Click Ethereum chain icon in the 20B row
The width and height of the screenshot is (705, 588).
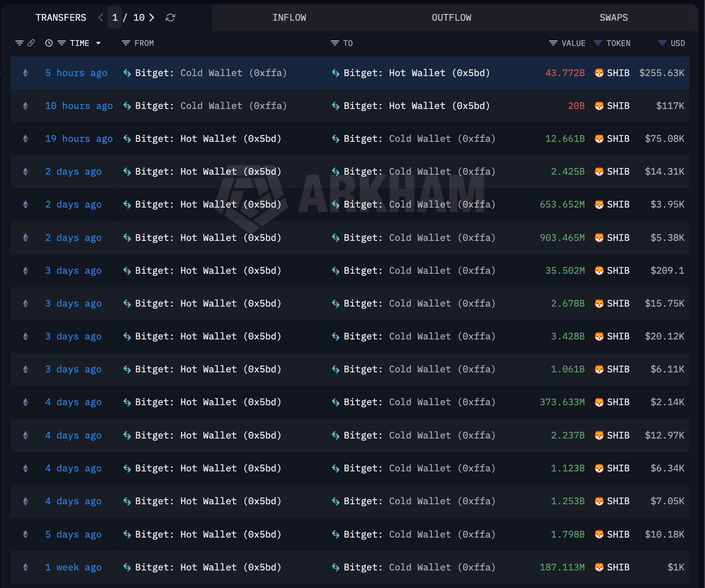[x=26, y=106]
